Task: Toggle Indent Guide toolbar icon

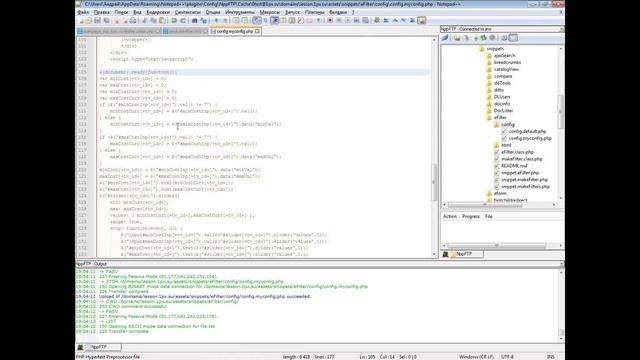Action: pyautogui.click(x=275, y=20)
